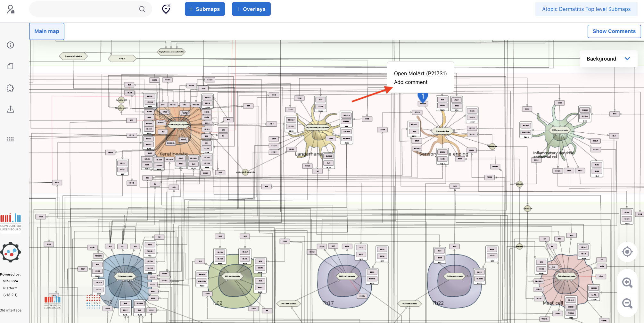Center map using the location target icon
The width and height of the screenshot is (644, 323).
[x=627, y=252]
